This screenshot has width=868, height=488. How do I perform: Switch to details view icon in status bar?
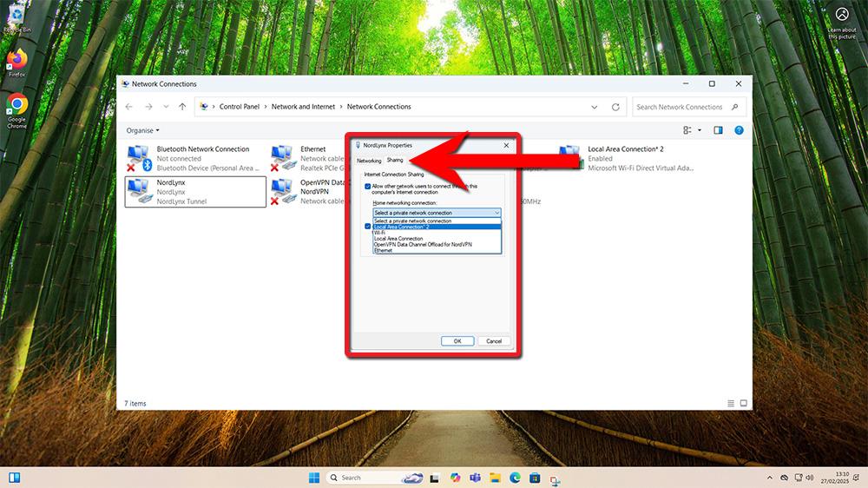731,403
